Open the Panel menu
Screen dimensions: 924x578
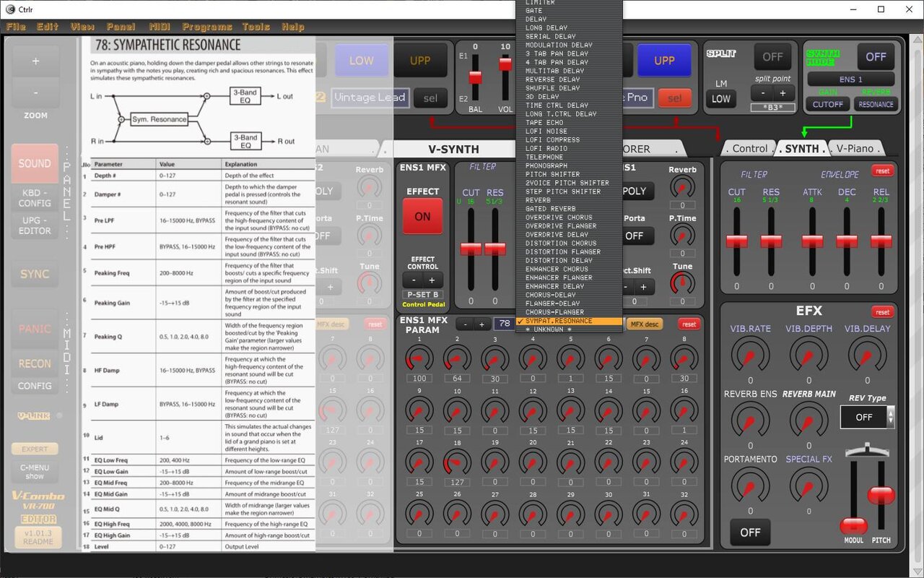121,27
